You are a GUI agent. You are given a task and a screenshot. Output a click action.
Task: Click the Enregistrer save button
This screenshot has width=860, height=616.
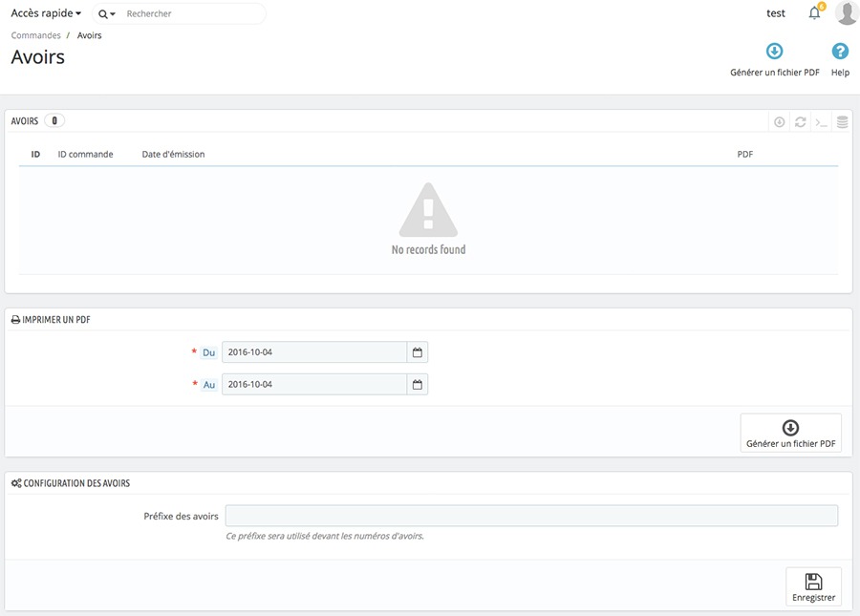(813, 586)
